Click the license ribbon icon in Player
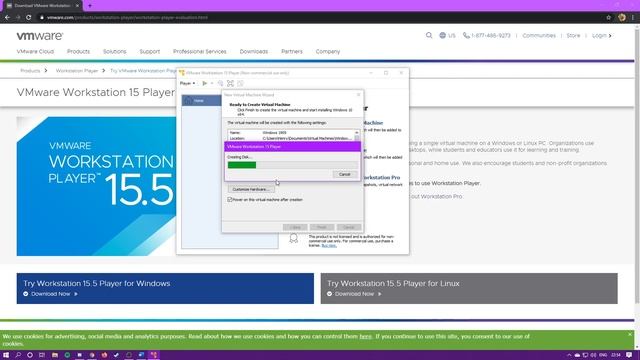 [293, 238]
